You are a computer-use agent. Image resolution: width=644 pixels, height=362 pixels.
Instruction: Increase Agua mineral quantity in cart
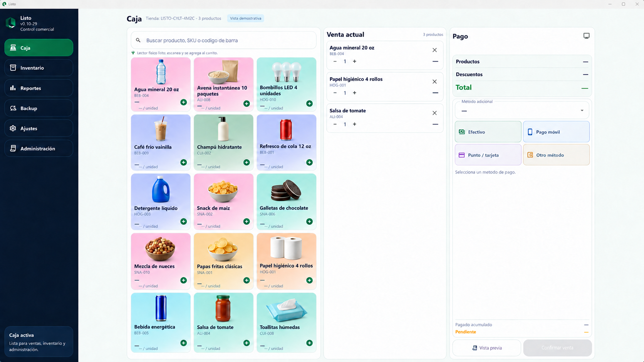pyautogui.click(x=355, y=61)
